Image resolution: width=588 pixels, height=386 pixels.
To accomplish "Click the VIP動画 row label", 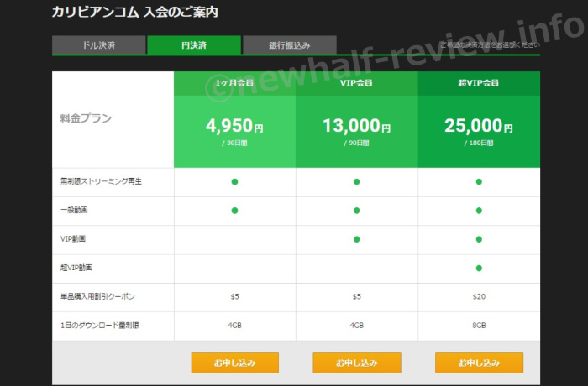I will [73, 238].
